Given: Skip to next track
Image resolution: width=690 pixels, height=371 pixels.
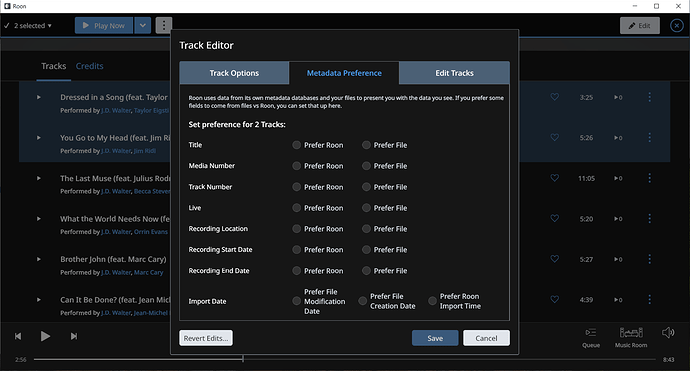Looking at the screenshot, I should coord(74,336).
